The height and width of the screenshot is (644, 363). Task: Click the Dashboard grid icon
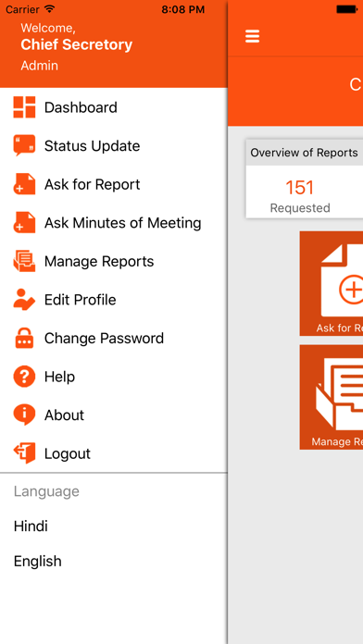pos(24,107)
